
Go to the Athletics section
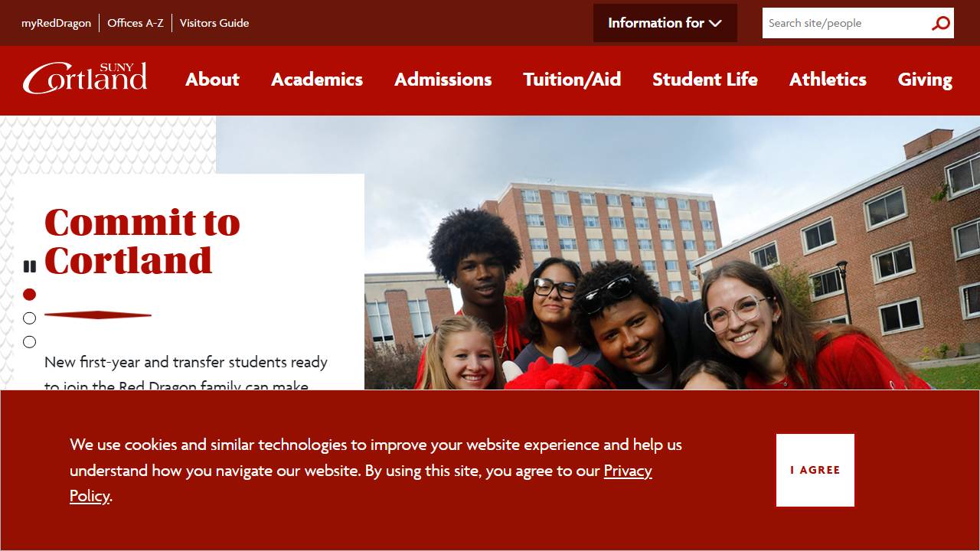pos(828,80)
